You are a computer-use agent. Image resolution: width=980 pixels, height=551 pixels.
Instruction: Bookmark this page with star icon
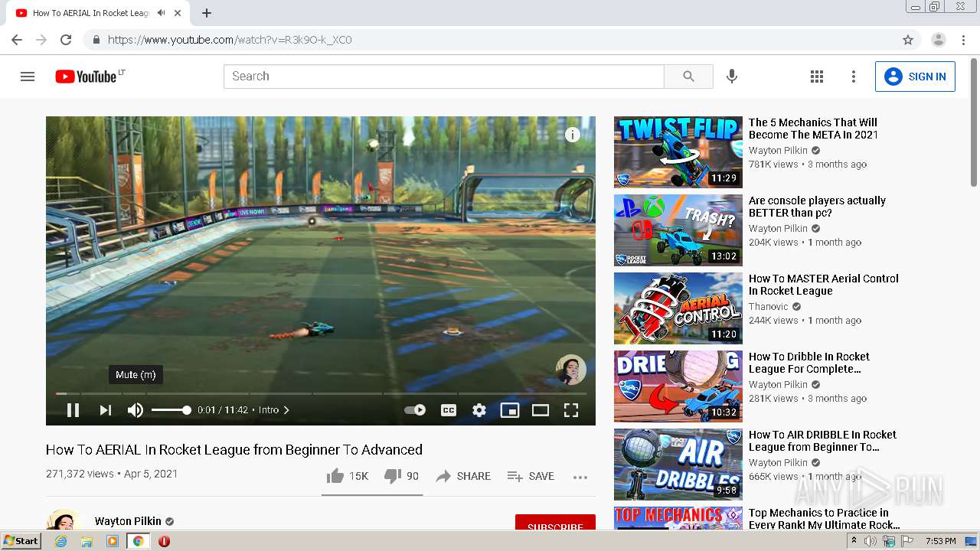908,40
